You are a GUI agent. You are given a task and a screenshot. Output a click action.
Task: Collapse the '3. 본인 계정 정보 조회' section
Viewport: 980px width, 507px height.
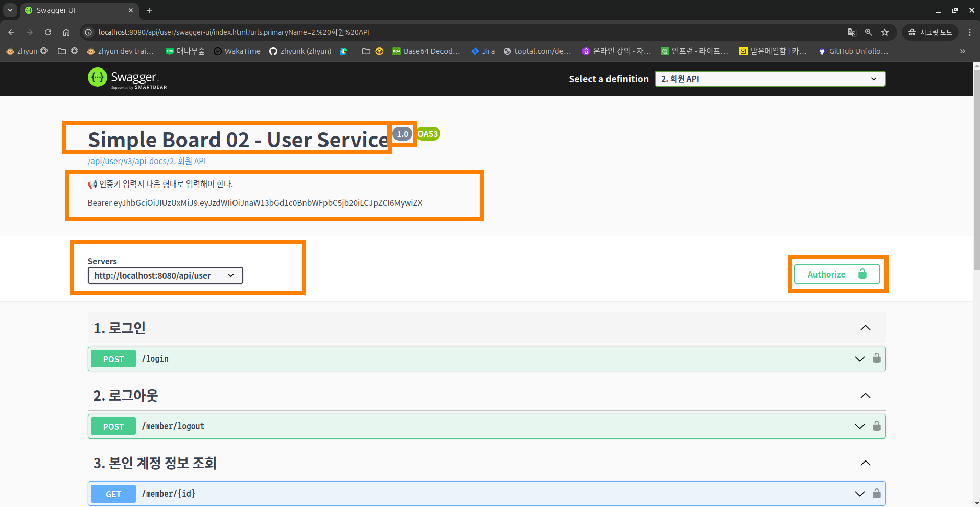click(x=865, y=463)
